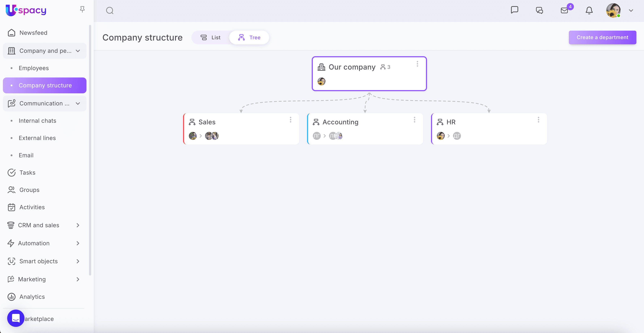The height and width of the screenshot is (333, 644).
Task: Collapse the Company and people section
Action: (x=78, y=51)
